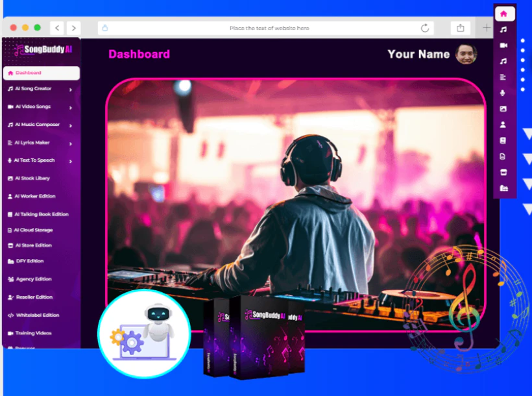This screenshot has height=396, width=532.
Task: Click the music note icon between home and video camera icons
Action: (x=503, y=30)
